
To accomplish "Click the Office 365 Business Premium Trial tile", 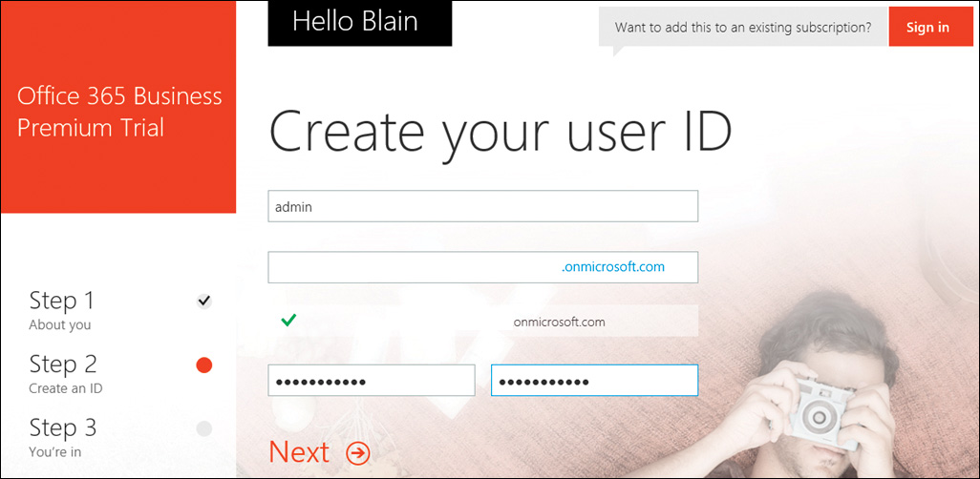I will [118, 107].
